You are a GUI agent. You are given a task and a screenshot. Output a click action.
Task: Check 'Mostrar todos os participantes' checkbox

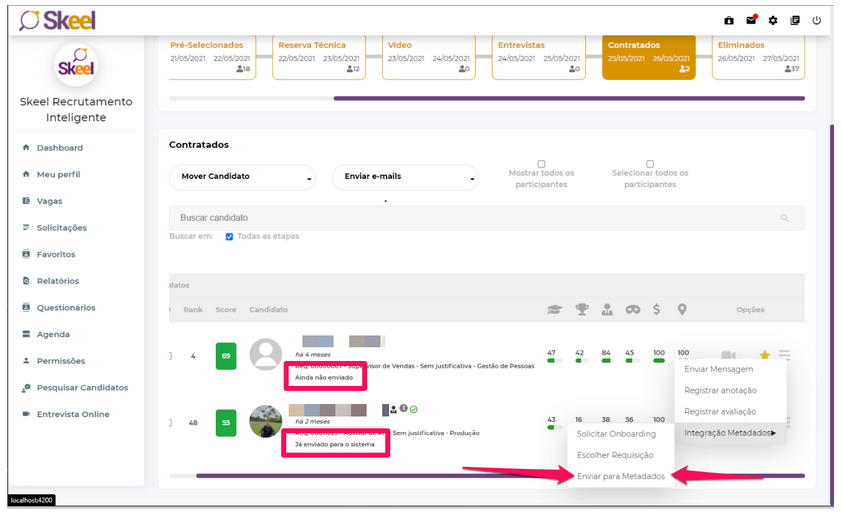click(541, 164)
